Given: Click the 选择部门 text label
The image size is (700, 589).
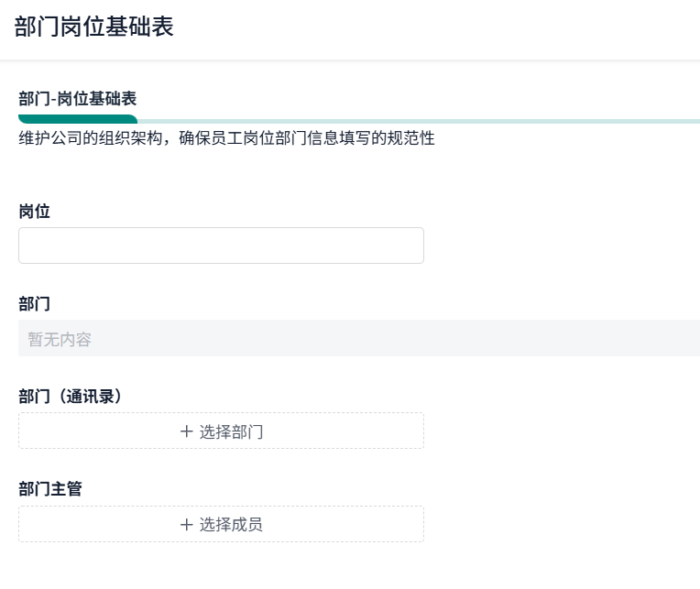Looking at the screenshot, I should click(232, 431).
